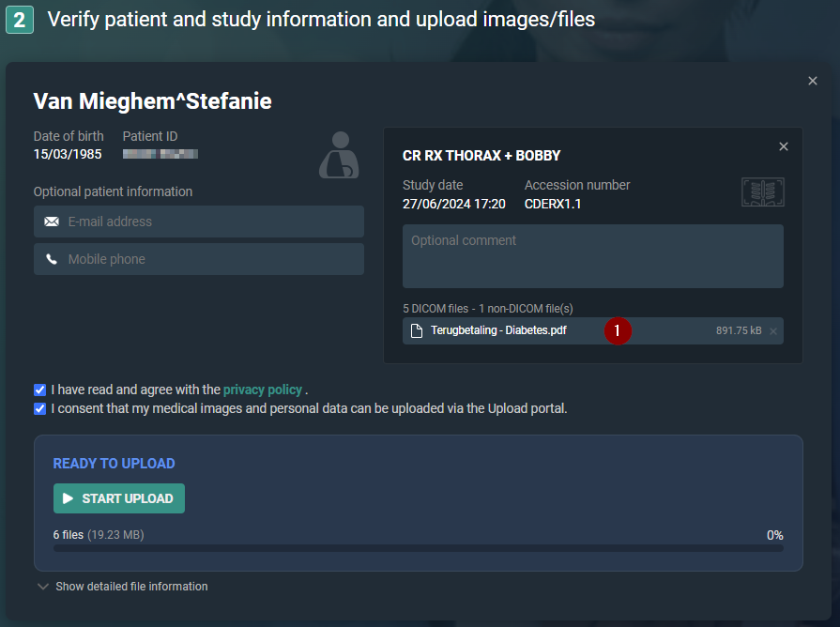Expand Show detailed file information
Viewport: 840px width, 627px height.
(122, 587)
